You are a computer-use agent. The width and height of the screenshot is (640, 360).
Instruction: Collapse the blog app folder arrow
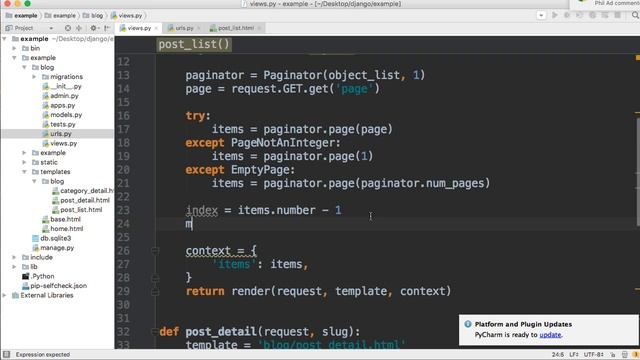click(24, 67)
